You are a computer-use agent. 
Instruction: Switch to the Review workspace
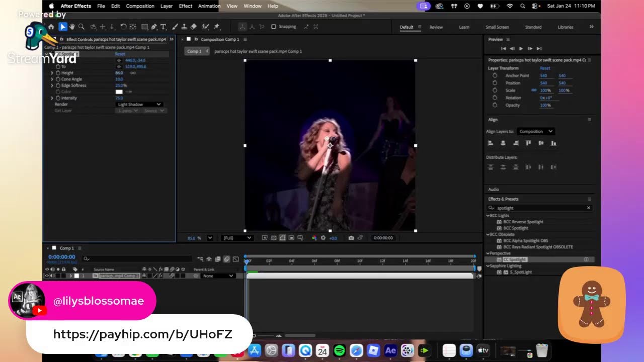436,27
